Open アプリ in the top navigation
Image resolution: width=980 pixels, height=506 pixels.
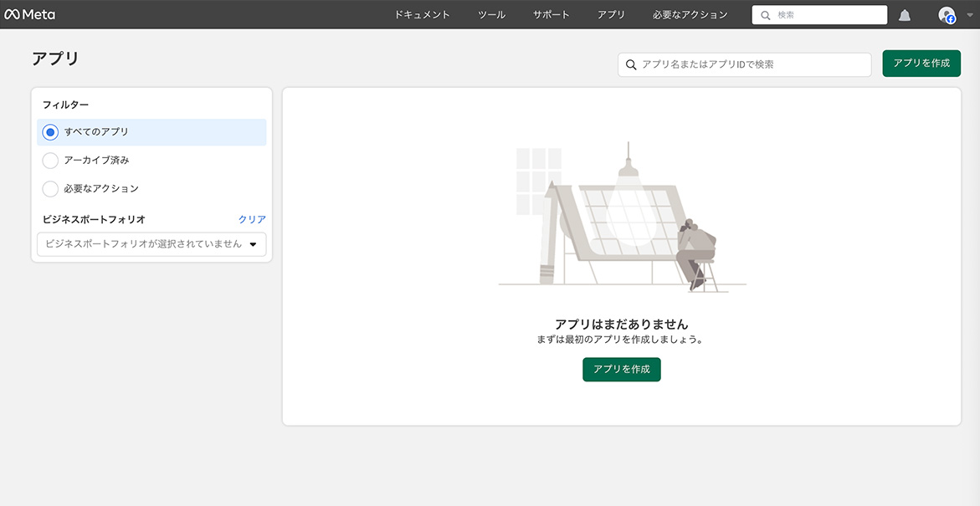[611, 15]
